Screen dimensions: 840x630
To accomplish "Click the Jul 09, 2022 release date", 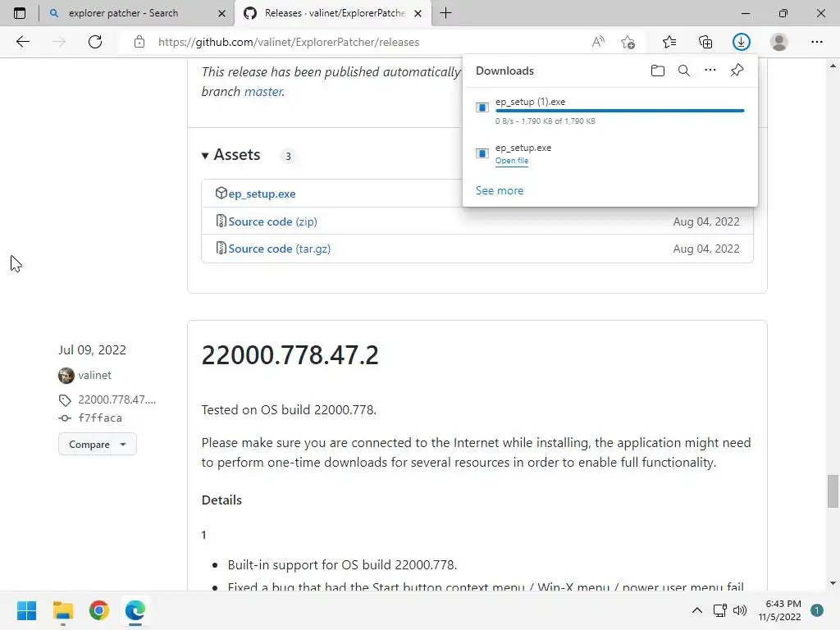I will [x=92, y=350].
